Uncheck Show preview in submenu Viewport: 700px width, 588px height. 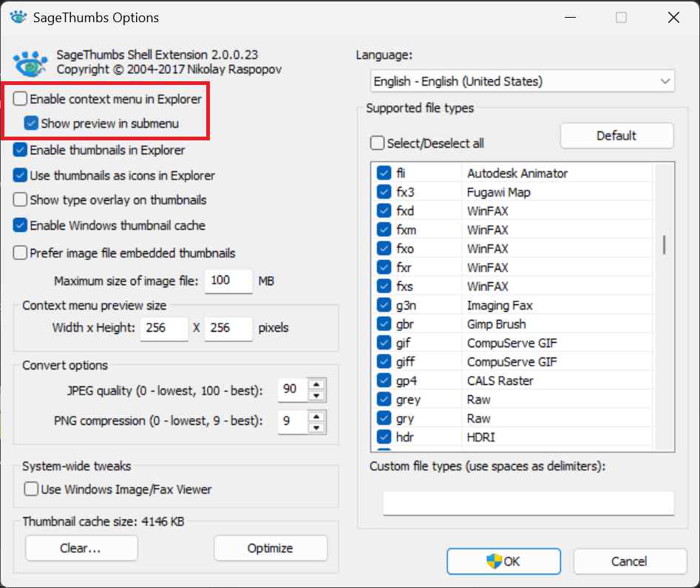coord(31,123)
